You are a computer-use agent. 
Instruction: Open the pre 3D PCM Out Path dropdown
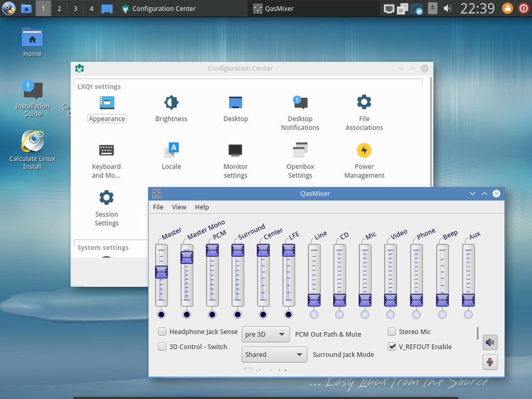pos(265,334)
